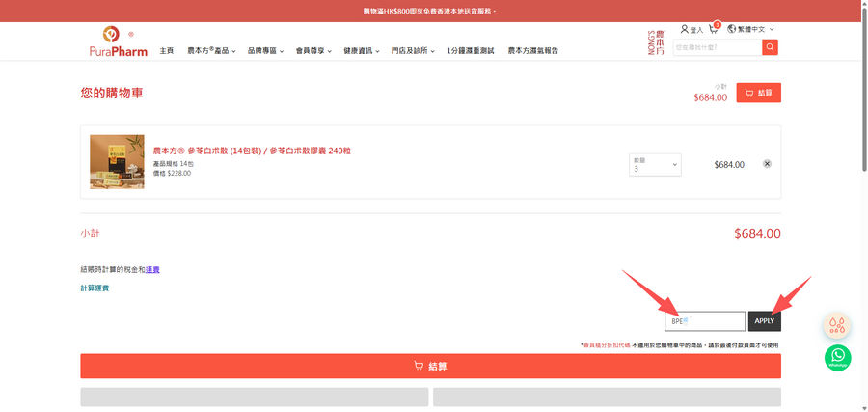Click the water droplets floating icon
868x412 pixels.
pos(837,325)
